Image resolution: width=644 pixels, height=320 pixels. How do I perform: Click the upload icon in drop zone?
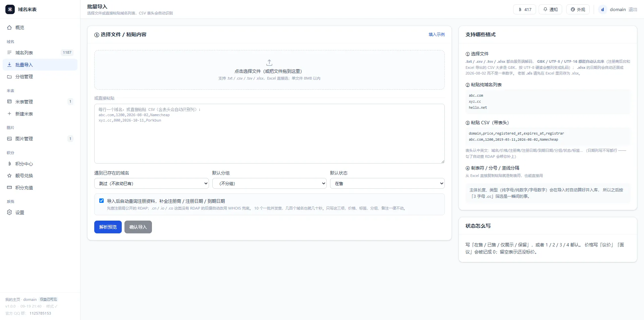pyautogui.click(x=269, y=63)
